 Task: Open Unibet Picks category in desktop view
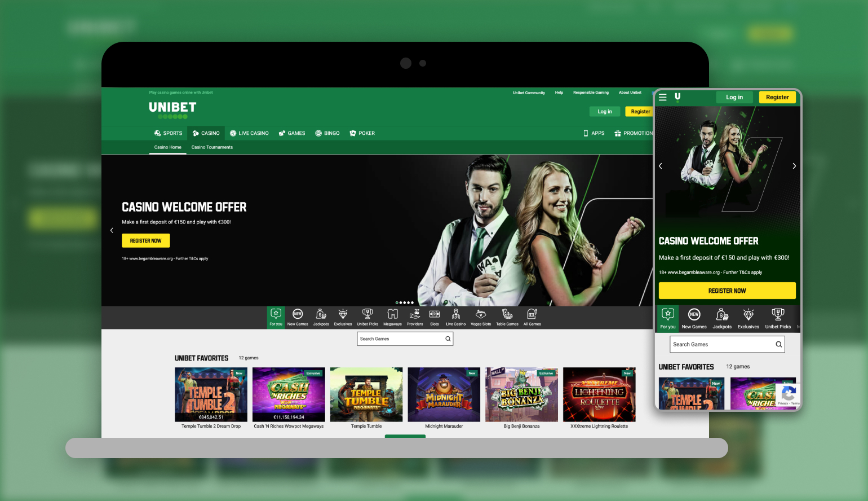click(x=367, y=317)
